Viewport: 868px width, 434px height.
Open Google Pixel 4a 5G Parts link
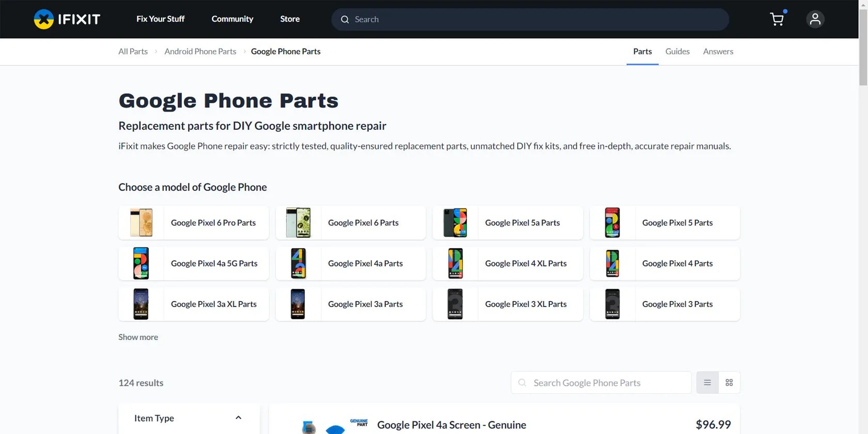[x=214, y=263]
